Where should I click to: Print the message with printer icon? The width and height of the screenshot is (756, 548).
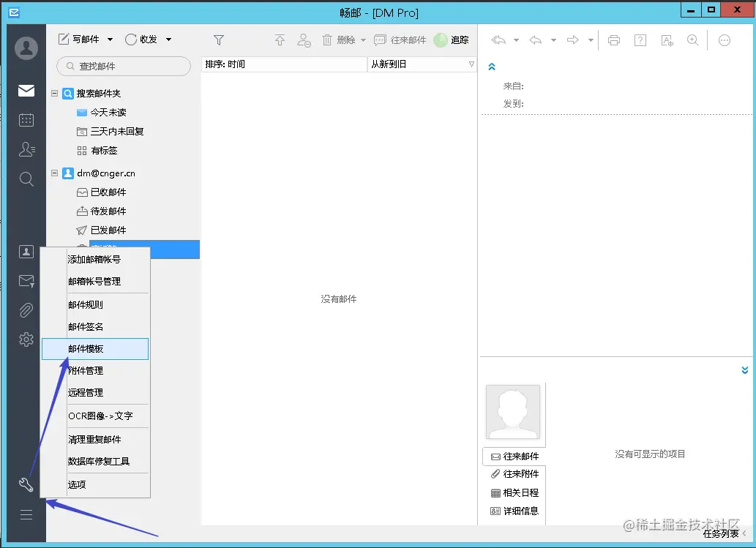(614, 40)
